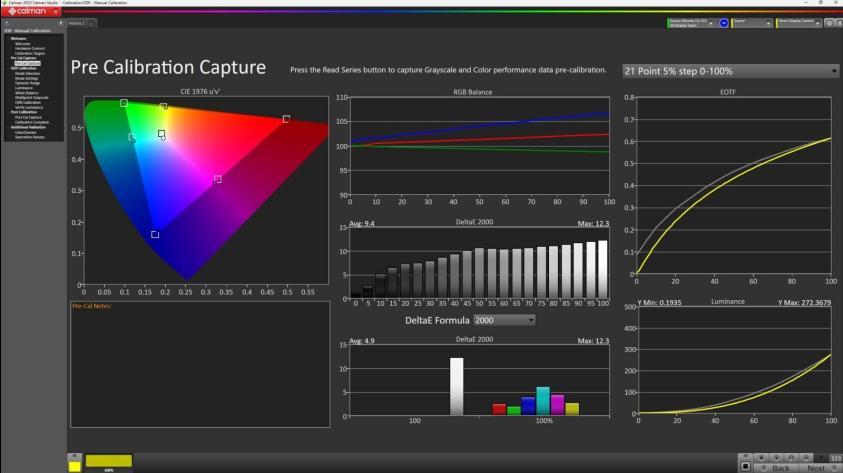The width and height of the screenshot is (843, 473).
Task: Click the Next button
Action: 820,468
